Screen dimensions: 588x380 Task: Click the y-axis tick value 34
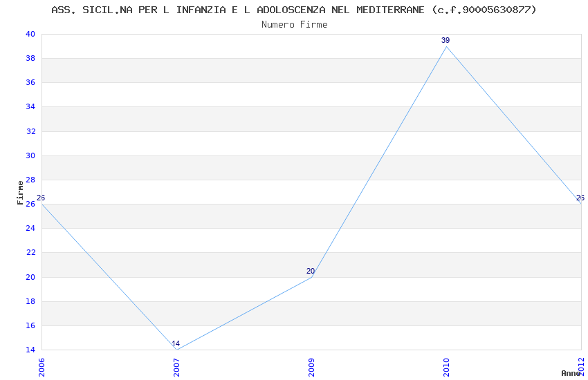[x=30, y=106]
